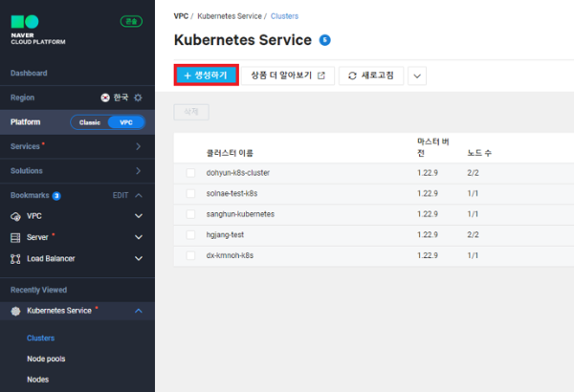Click cluster name solnae-test-k8s
Screen dimensions: 574x392
point(232,193)
